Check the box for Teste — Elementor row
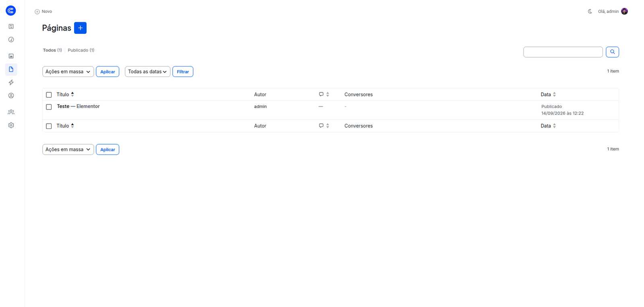644x307 pixels. point(49,107)
